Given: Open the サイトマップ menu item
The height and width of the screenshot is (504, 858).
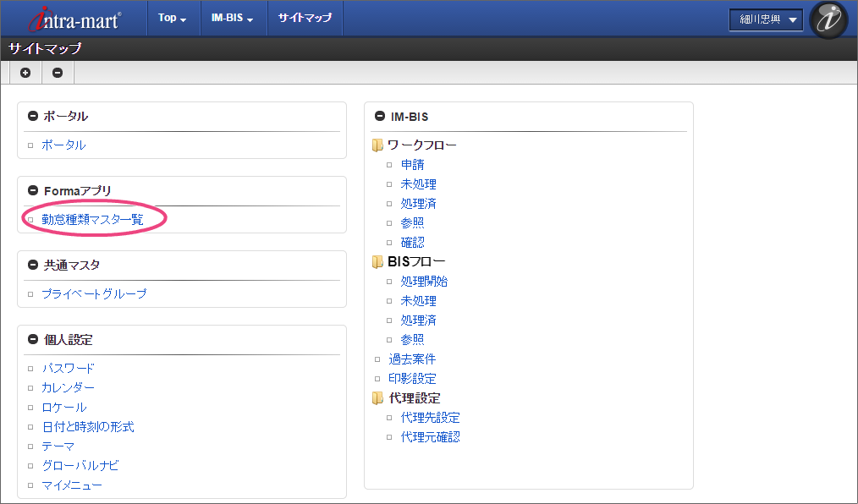Looking at the screenshot, I should [x=305, y=18].
